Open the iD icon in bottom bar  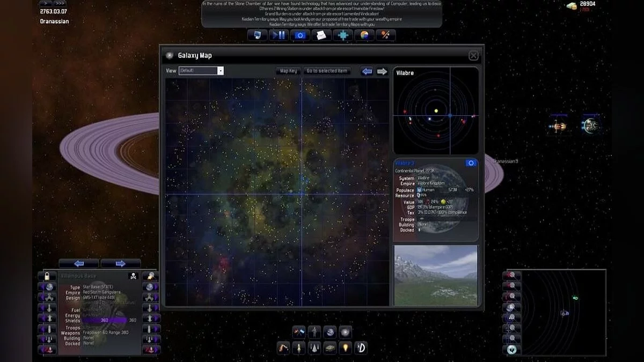(x=361, y=348)
